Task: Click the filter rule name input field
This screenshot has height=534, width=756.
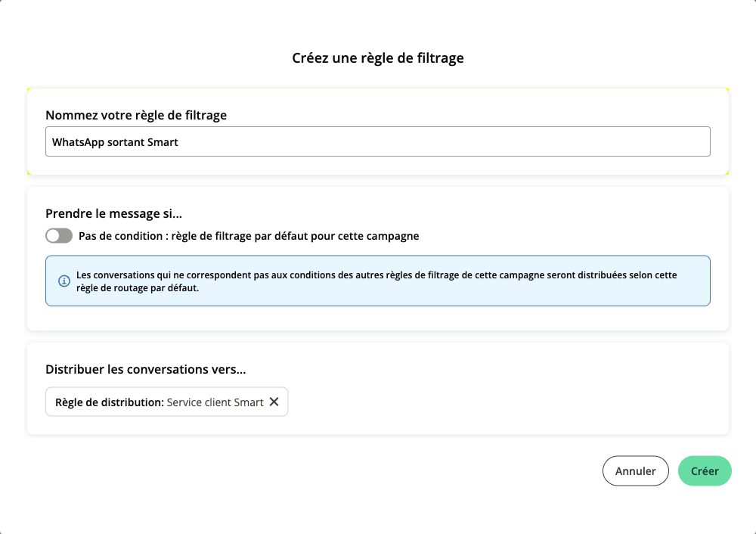Action: coord(377,141)
